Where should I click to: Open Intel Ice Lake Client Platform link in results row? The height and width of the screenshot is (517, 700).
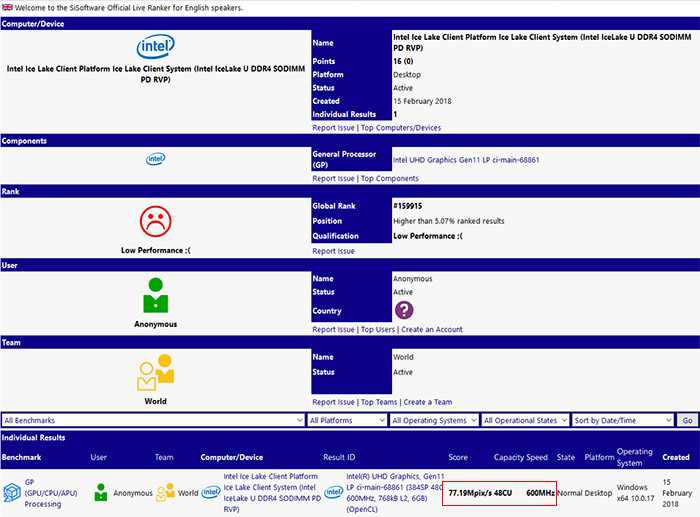[x=272, y=493]
